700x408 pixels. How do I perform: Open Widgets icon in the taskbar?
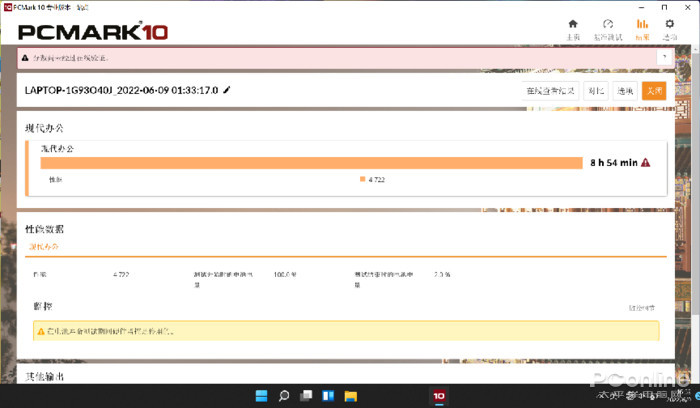(328, 397)
